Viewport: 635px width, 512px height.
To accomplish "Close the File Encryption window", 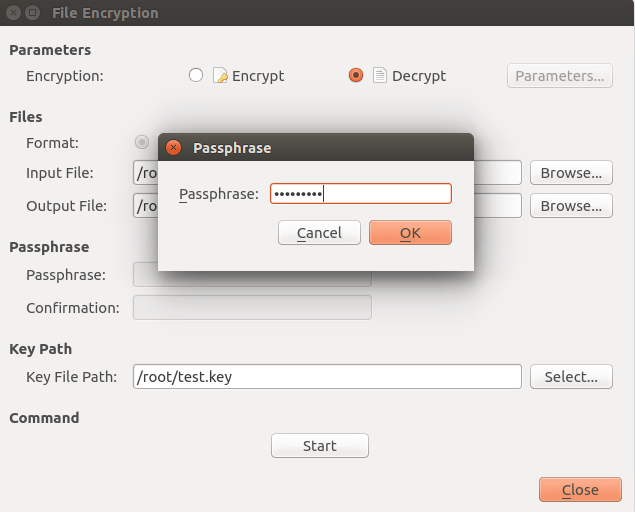I will click(x=13, y=13).
